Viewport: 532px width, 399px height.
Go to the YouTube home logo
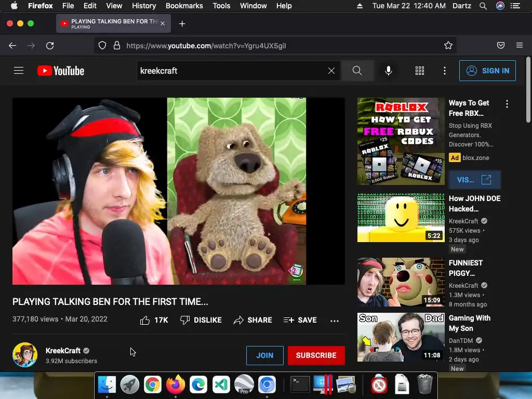click(61, 71)
